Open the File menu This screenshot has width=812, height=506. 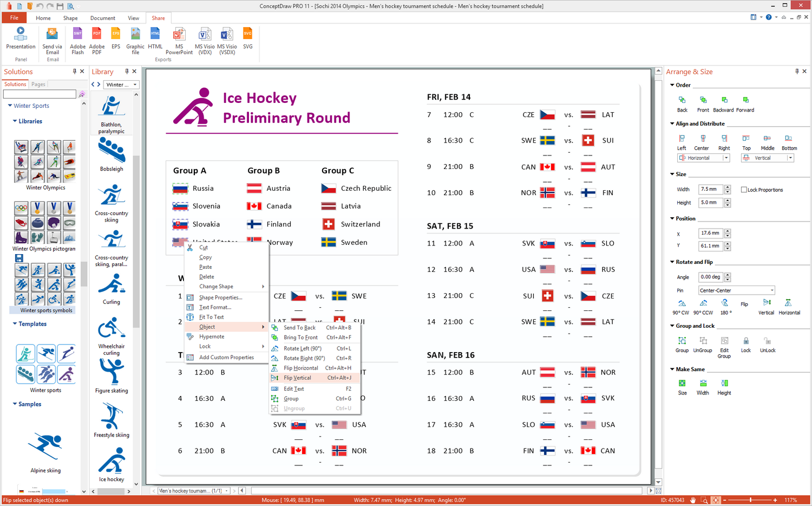point(15,18)
